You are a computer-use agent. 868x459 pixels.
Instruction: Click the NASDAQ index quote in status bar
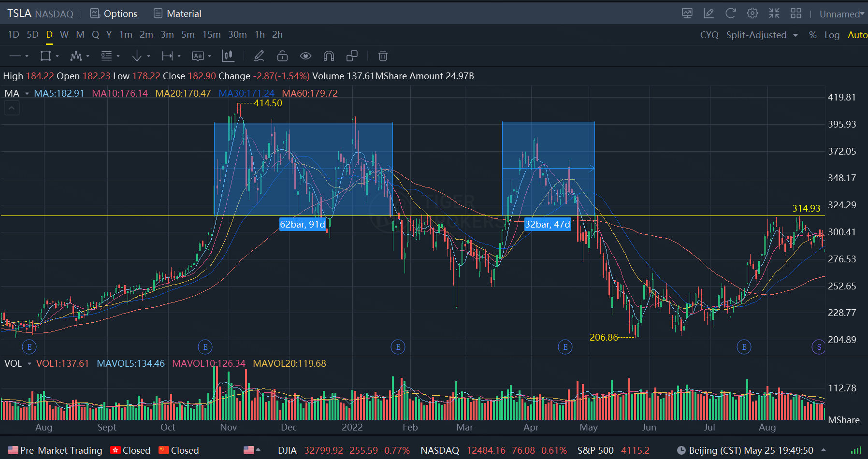(493, 450)
